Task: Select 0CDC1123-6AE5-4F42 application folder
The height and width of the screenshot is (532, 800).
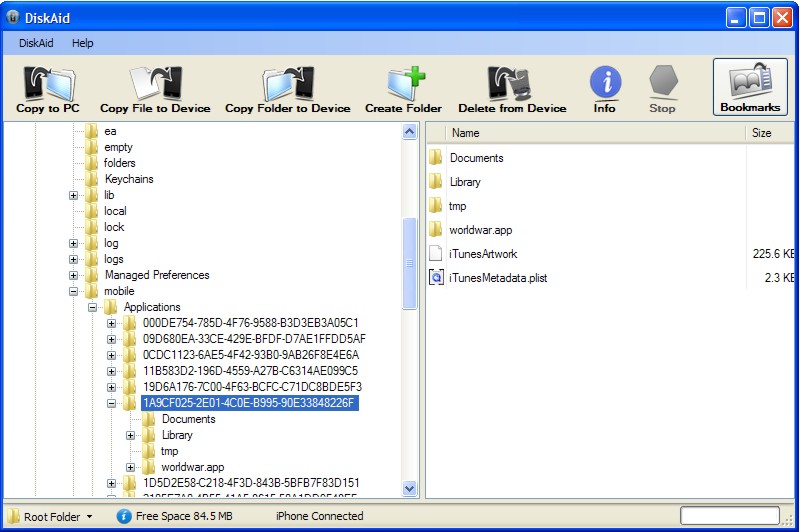Action: [251, 355]
